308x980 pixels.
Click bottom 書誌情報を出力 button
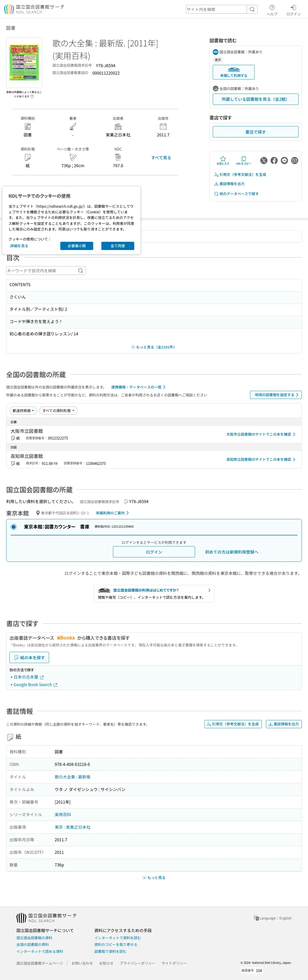click(x=284, y=724)
